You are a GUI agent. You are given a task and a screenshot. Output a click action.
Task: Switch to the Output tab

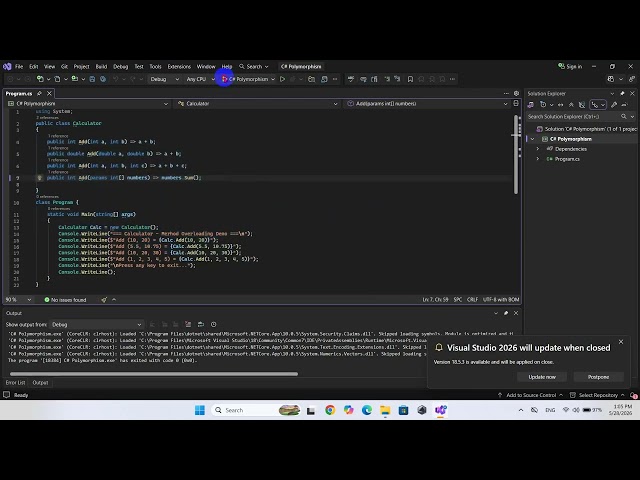coord(40,383)
